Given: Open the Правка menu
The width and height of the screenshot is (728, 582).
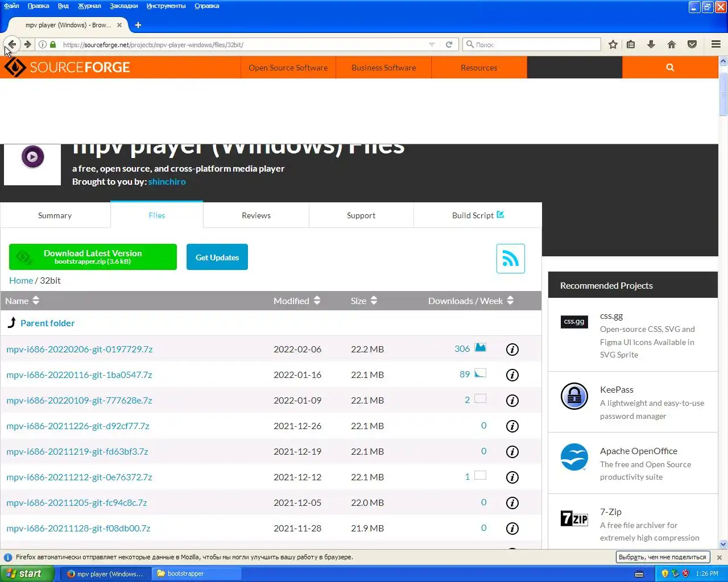Looking at the screenshot, I should [38, 6].
